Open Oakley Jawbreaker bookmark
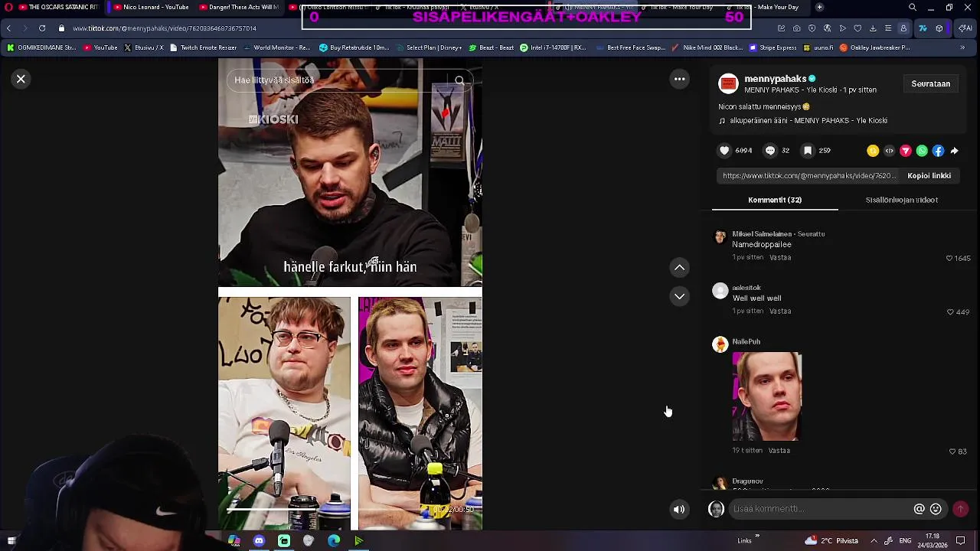The width and height of the screenshot is (980, 551). [874, 47]
